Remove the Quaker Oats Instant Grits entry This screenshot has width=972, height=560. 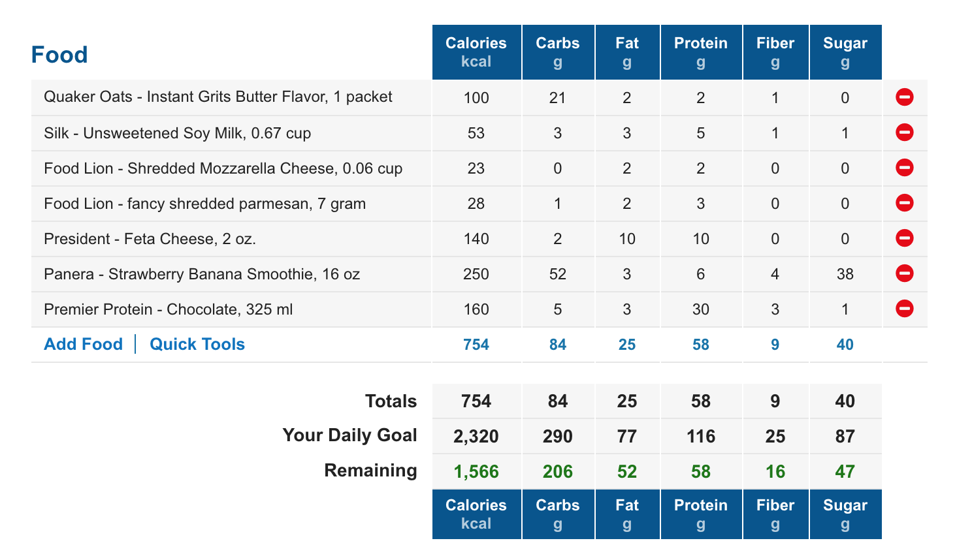904,97
